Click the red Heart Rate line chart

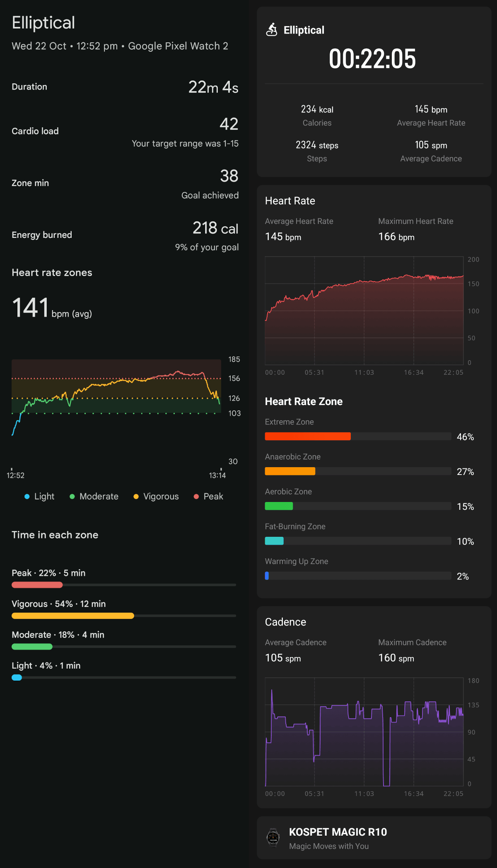click(x=364, y=311)
